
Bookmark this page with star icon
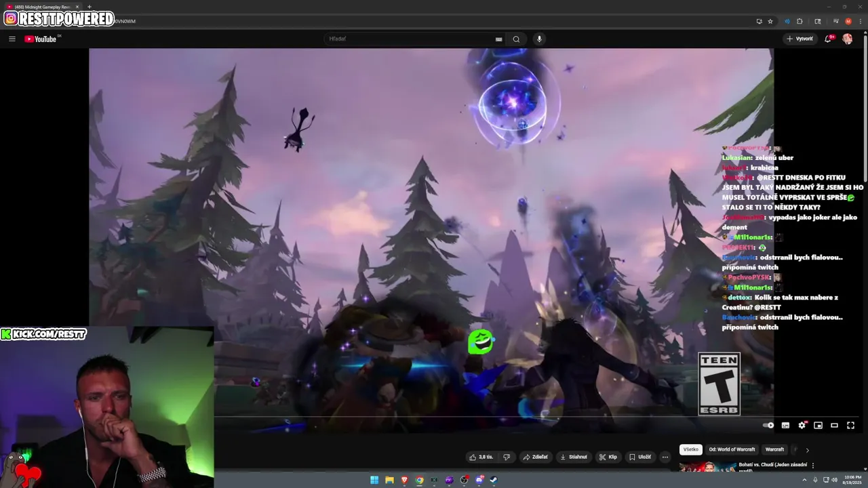[770, 21]
